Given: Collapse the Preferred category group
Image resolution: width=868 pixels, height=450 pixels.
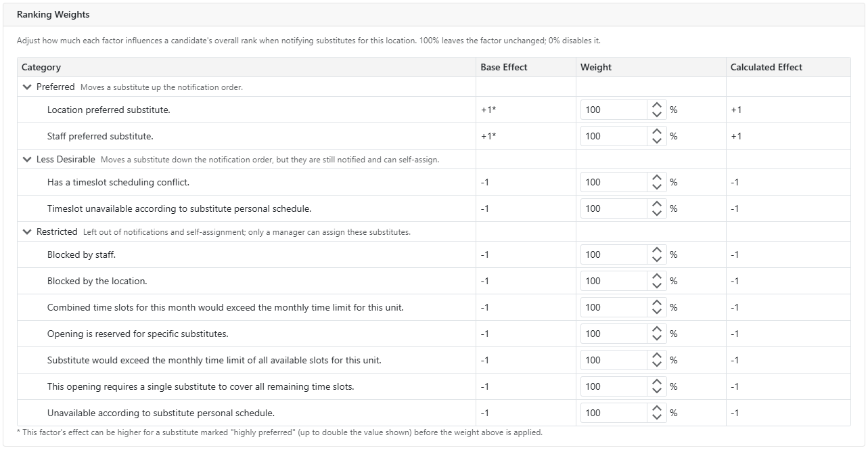Looking at the screenshot, I should coord(27,87).
